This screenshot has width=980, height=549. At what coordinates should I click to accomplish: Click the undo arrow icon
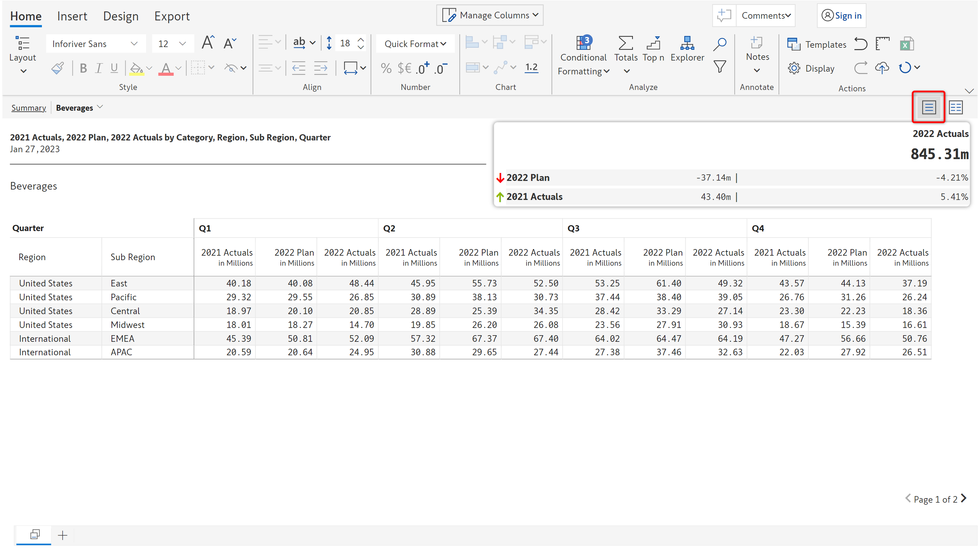click(x=861, y=44)
